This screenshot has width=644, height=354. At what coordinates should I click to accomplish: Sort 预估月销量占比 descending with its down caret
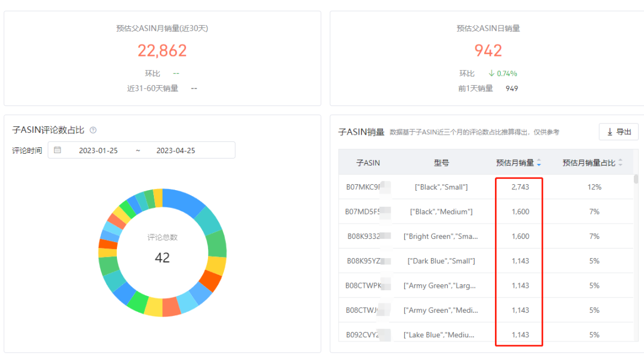point(619,165)
